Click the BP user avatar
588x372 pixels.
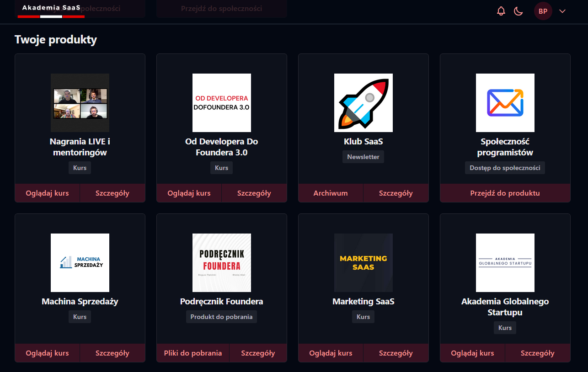tap(543, 11)
